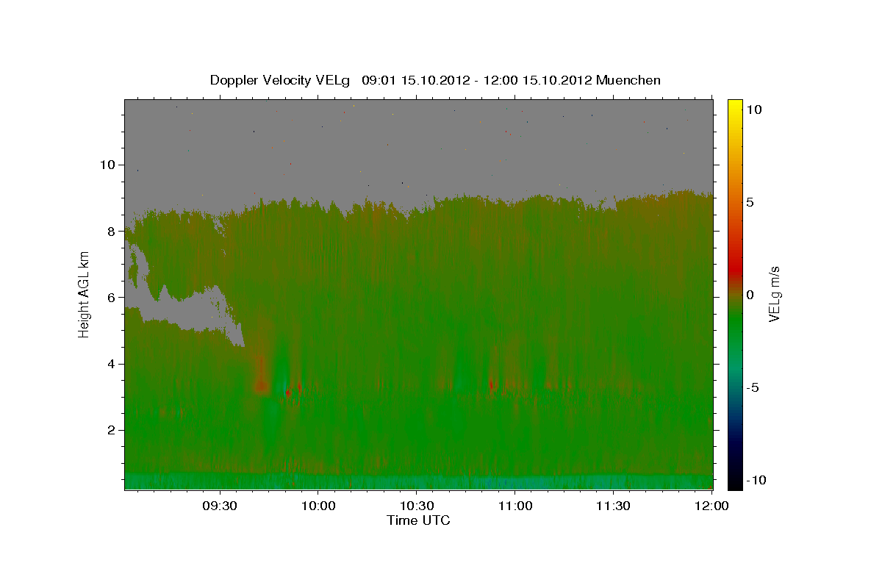Click the red velocity spot near 09:50
Image resolution: width=882 pixels, height=588 pixels.
tap(288, 392)
